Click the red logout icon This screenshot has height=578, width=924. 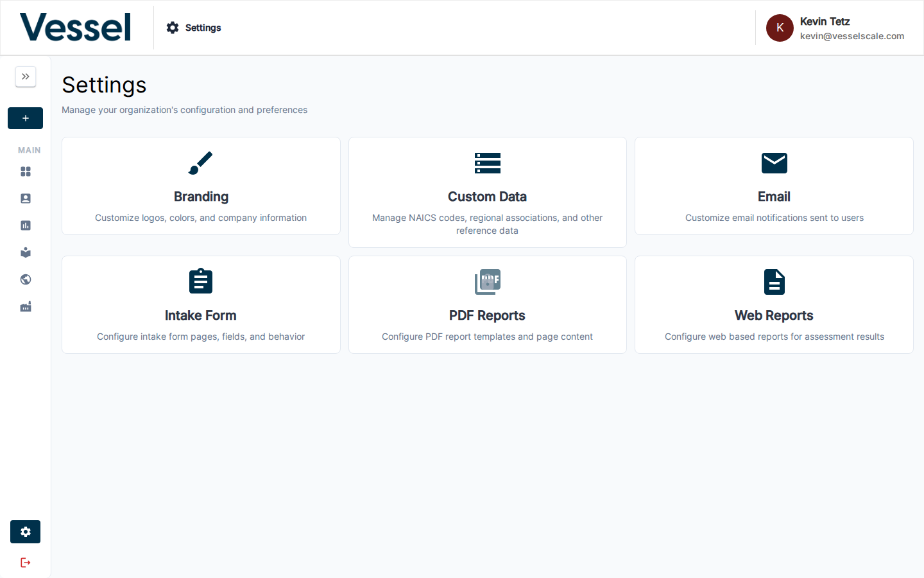pyautogui.click(x=26, y=563)
